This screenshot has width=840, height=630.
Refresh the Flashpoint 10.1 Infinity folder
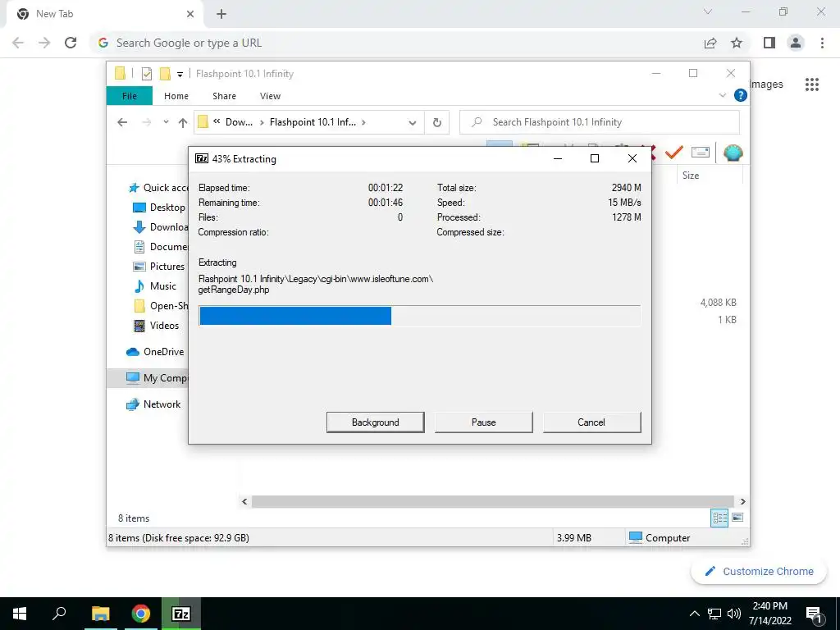pos(436,123)
